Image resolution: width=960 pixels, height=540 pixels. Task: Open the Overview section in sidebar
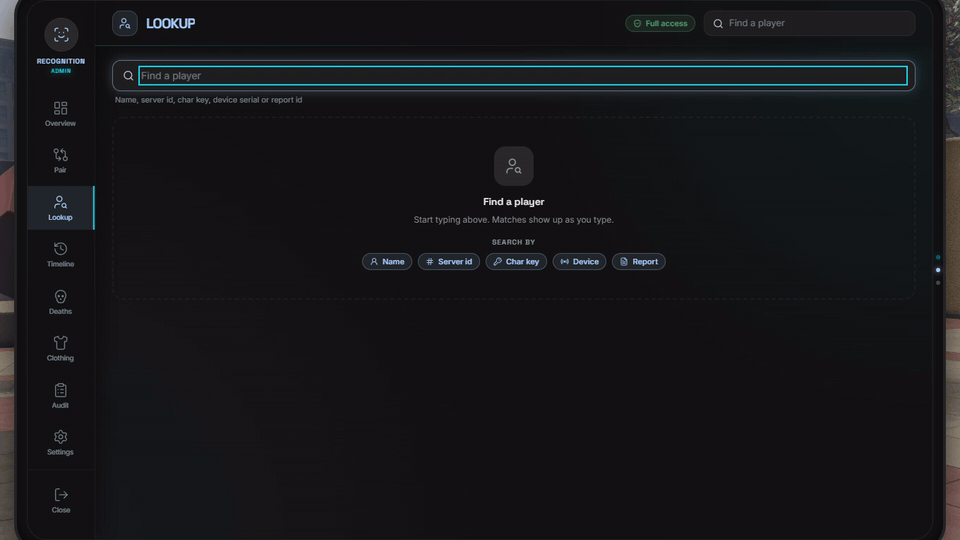60,114
